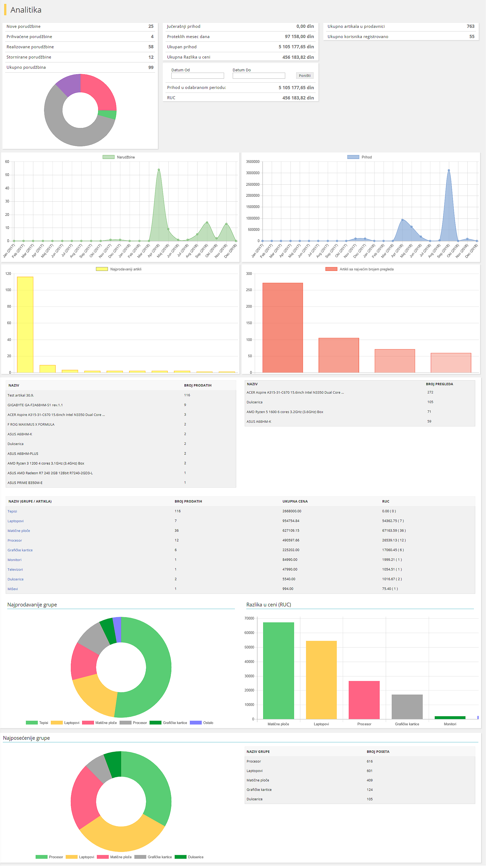Toggle Ostalo legend in Najprodavanije grupe
This screenshot has width=488, height=868.
coord(203,725)
